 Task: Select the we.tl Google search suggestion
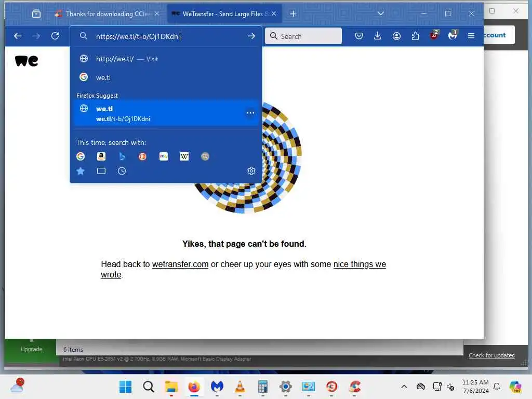[166, 77]
